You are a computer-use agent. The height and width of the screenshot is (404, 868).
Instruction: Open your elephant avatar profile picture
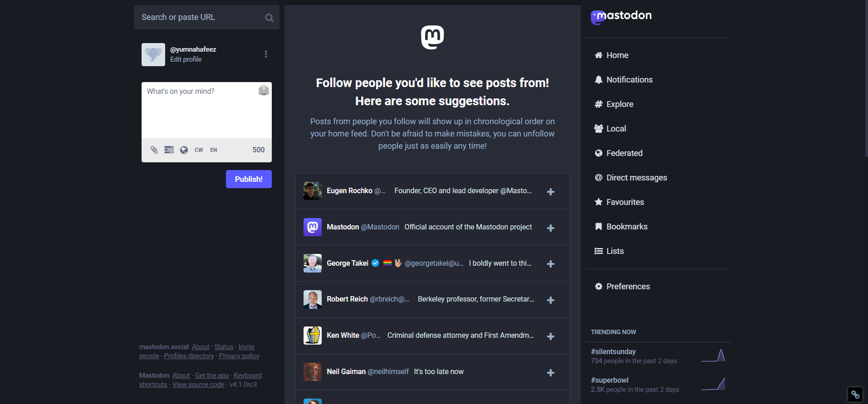(x=153, y=54)
